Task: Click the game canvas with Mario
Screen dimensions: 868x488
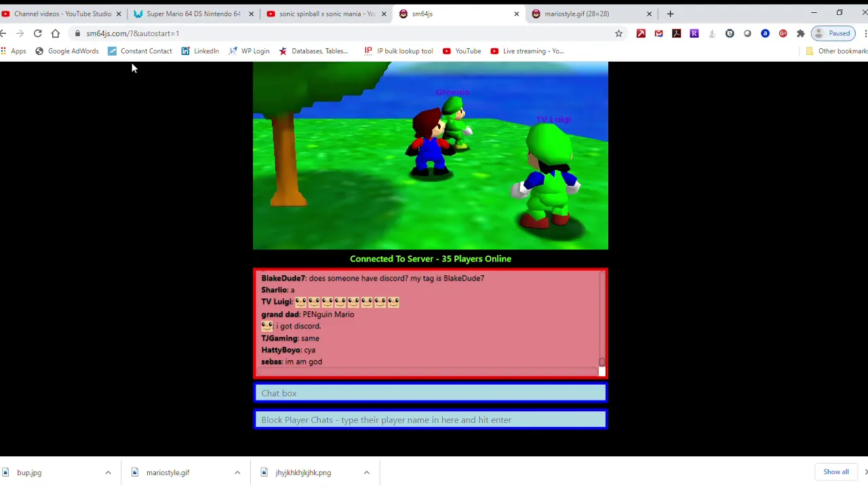Action: pos(431,155)
